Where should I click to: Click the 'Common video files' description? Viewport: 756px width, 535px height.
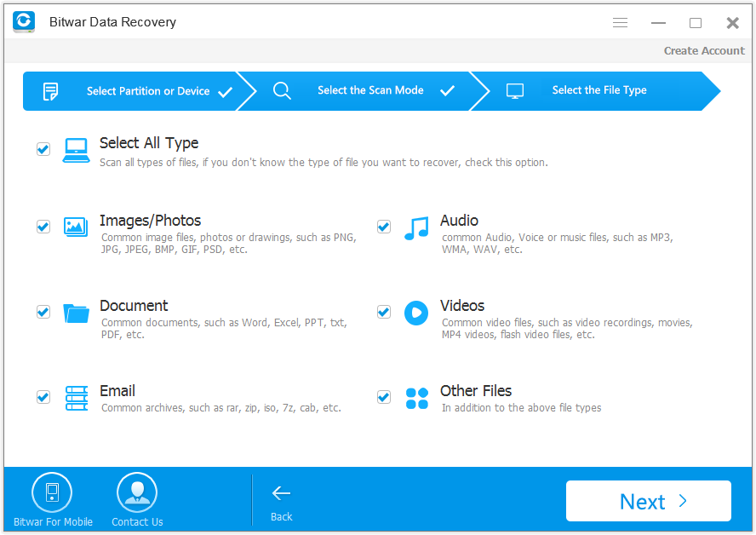(x=567, y=329)
